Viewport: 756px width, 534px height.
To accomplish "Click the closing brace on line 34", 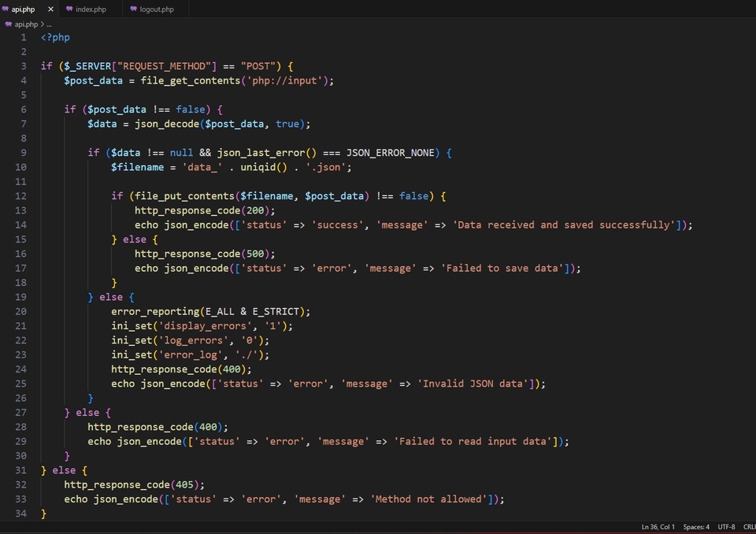I will (44, 514).
